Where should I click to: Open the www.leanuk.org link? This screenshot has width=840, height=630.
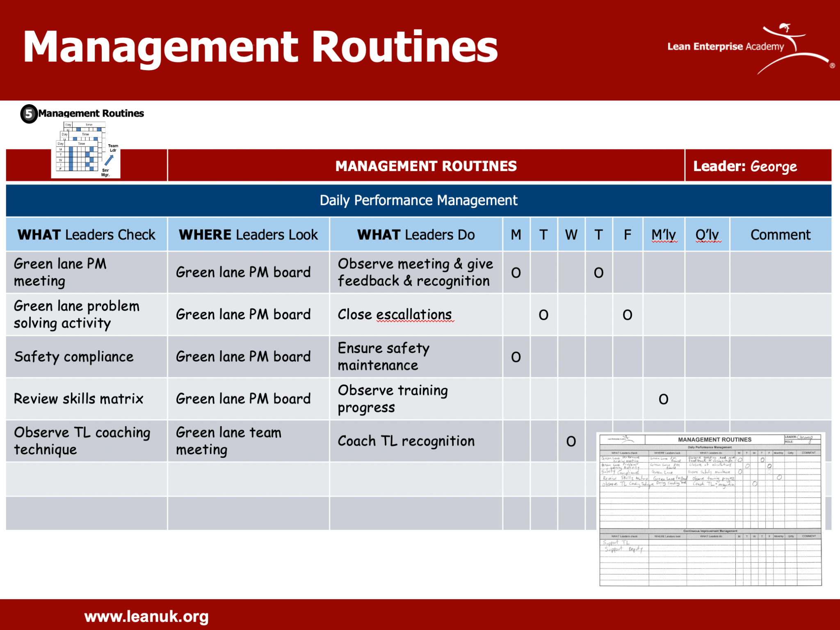(146, 616)
